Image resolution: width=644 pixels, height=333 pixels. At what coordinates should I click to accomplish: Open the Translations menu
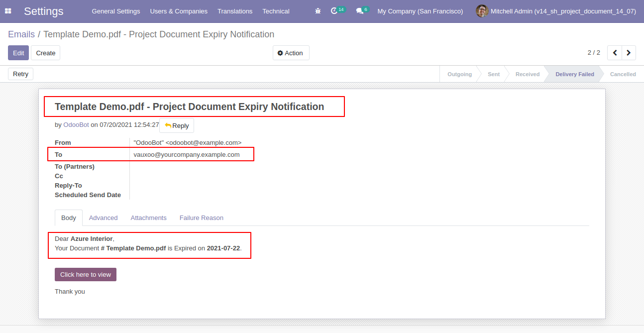(235, 11)
